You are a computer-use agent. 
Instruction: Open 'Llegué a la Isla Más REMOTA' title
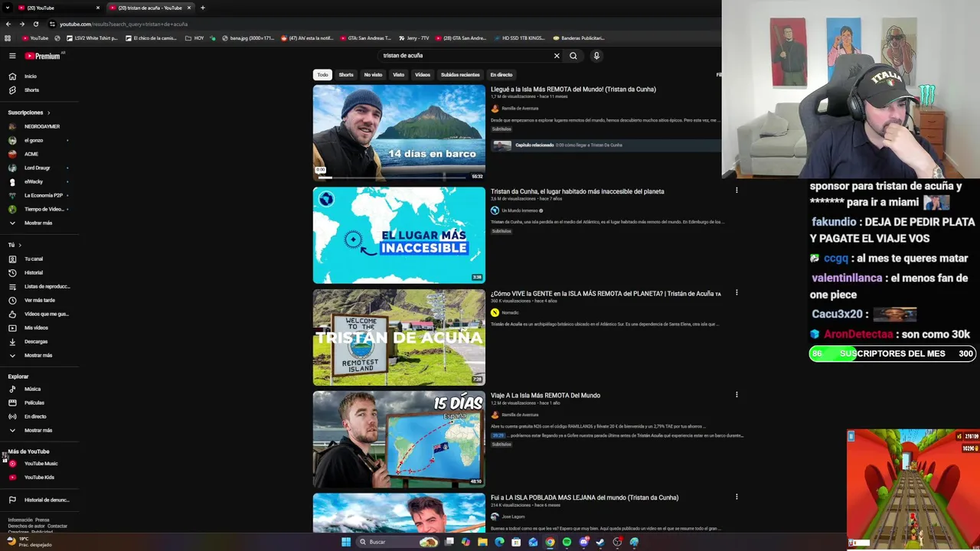[573, 90]
